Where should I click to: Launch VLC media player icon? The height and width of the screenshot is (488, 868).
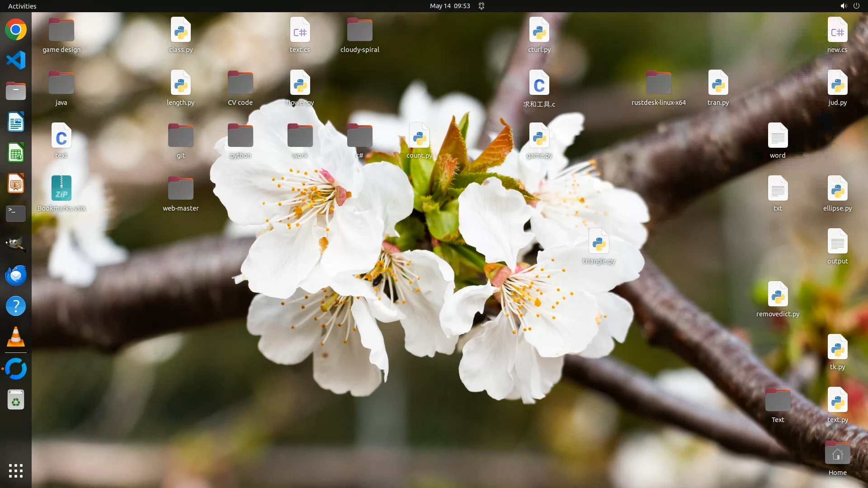16,337
